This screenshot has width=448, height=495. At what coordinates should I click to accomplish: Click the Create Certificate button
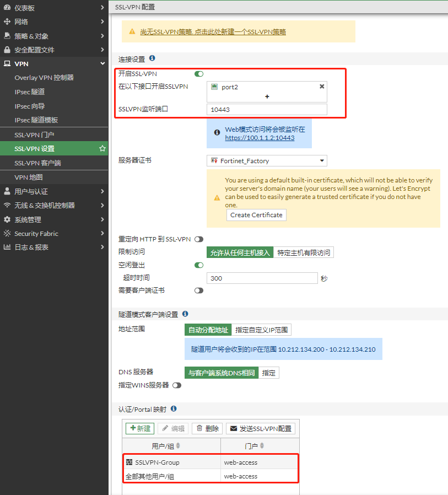pos(256,215)
